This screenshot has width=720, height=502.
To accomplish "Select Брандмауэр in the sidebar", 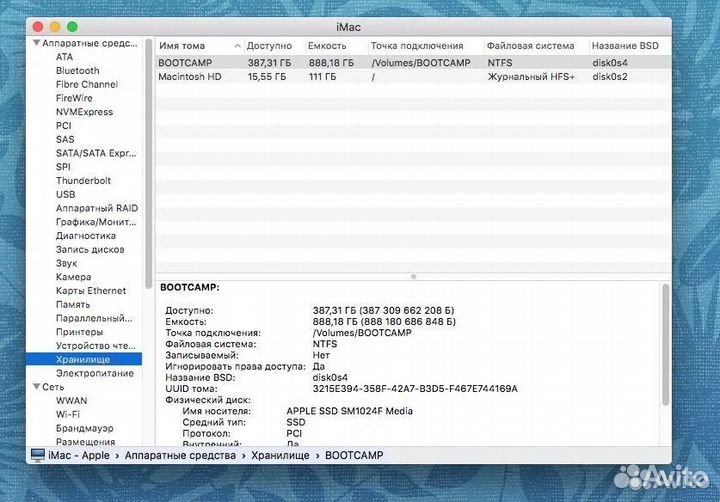I will 84,429.
